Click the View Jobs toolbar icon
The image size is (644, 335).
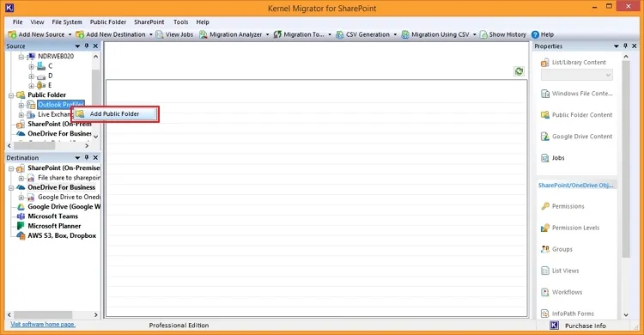click(x=160, y=34)
